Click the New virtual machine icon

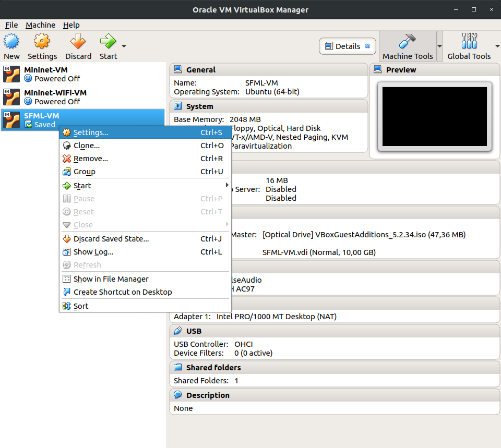pyautogui.click(x=11, y=41)
